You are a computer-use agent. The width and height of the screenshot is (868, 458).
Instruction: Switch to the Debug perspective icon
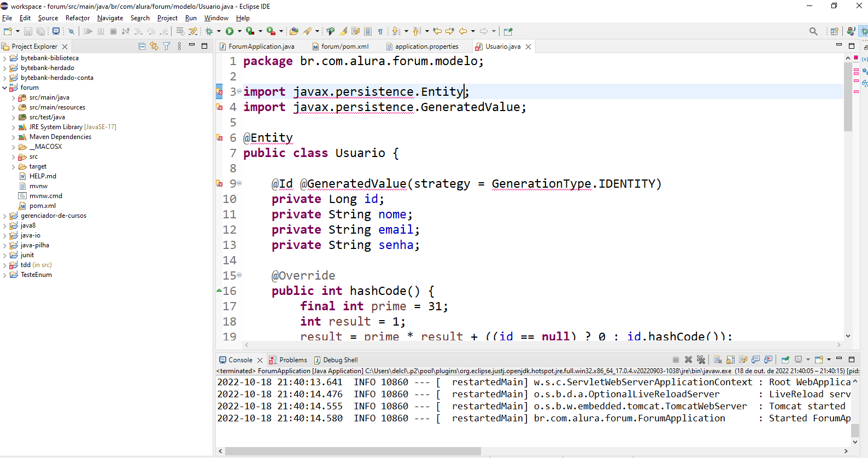pyautogui.click(x=864, y=32)
